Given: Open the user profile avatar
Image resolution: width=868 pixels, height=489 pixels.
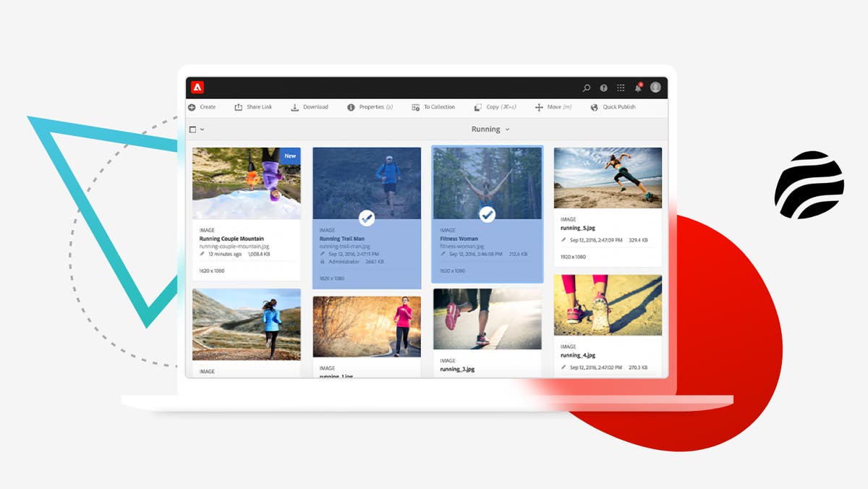Looking at the screenshot, I should click(x=655, y=87).
